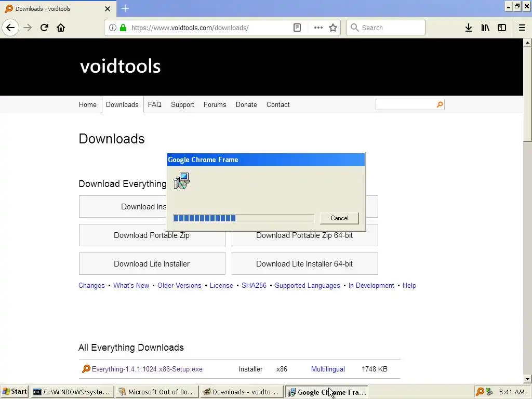The height and width of the screenshot is (399, 532).
Task: Open the Older Versions link
Action: (x=179, y=285)
